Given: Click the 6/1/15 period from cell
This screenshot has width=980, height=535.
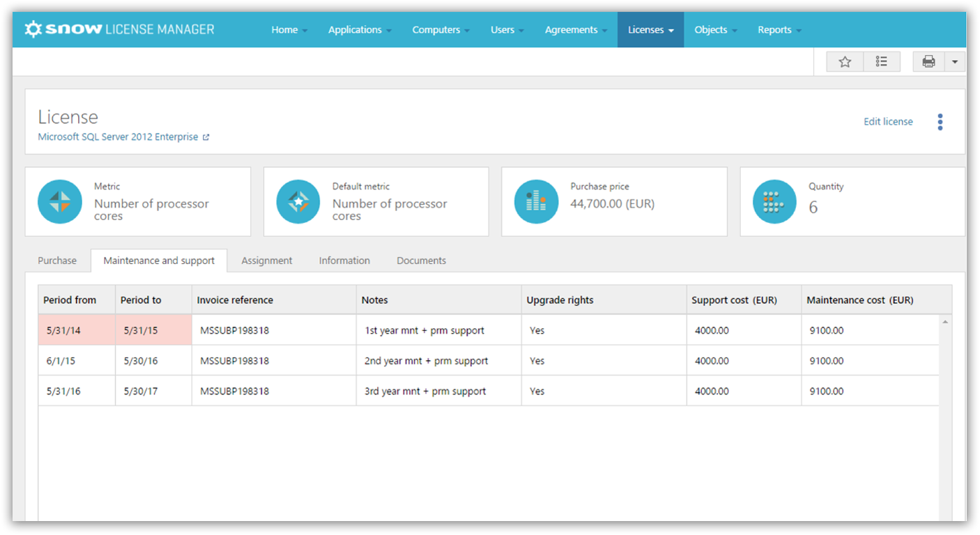Looking at the screenshot, I should pyautogui.click(x=77, y=361).
